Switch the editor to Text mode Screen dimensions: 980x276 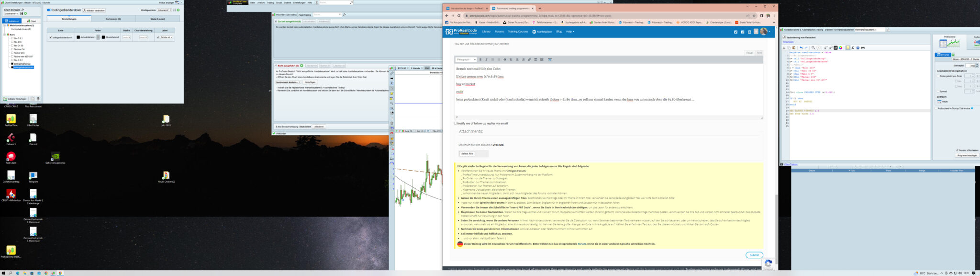click(x=759, y=53)
